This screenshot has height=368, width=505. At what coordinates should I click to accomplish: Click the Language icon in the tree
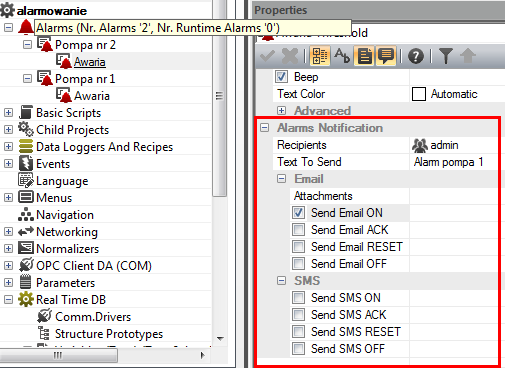coord(26,180)
